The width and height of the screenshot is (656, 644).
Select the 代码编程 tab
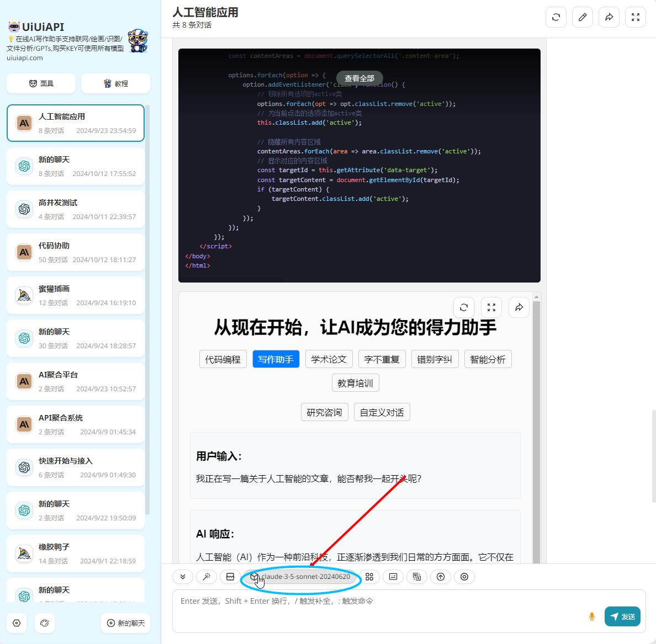(x=223, y=359)
